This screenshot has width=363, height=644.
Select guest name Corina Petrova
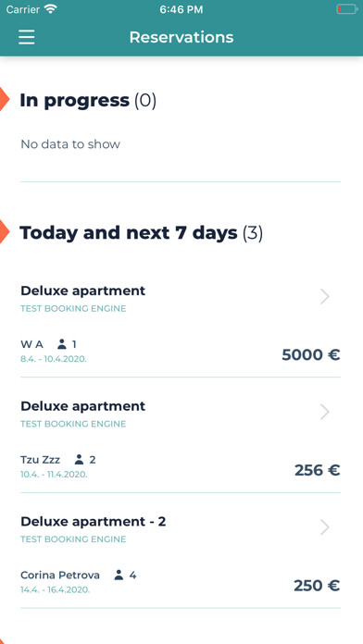point(60,575)
